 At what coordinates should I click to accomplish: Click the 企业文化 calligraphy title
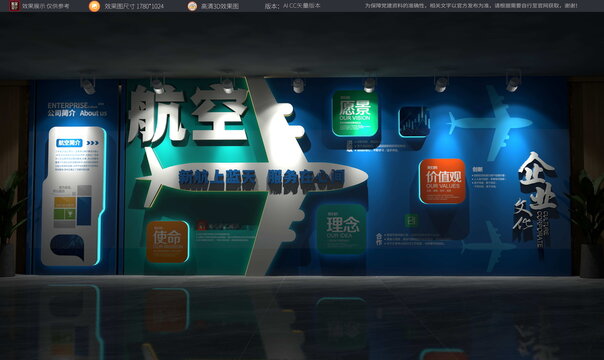click(x=535, y=193)
